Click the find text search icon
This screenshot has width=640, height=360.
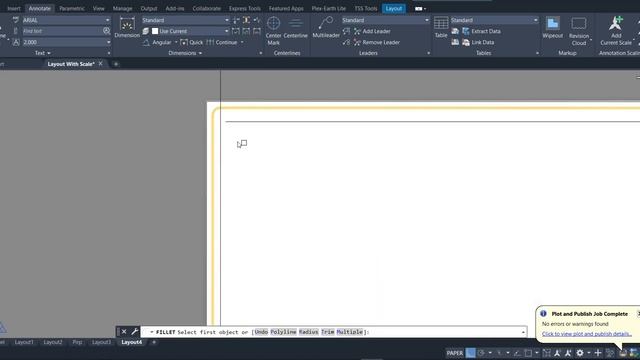(x=107, y=31)
